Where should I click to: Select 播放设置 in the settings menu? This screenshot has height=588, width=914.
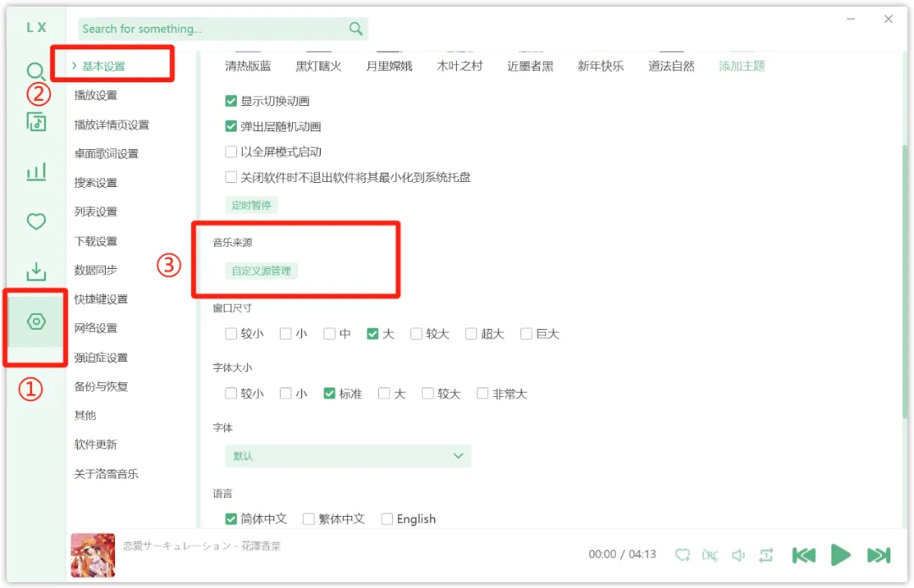click(96, 96)
